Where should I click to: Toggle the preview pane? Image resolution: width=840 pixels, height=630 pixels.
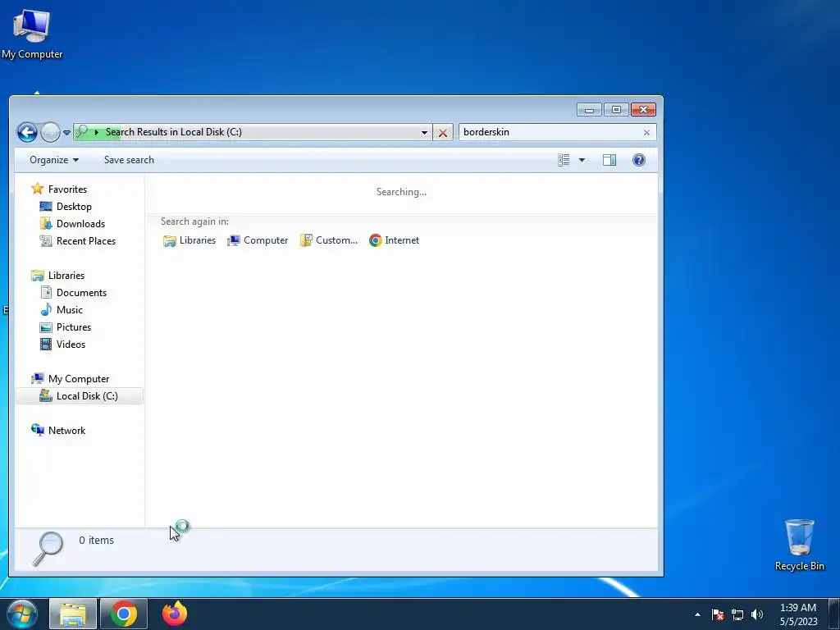coord(609,160)
